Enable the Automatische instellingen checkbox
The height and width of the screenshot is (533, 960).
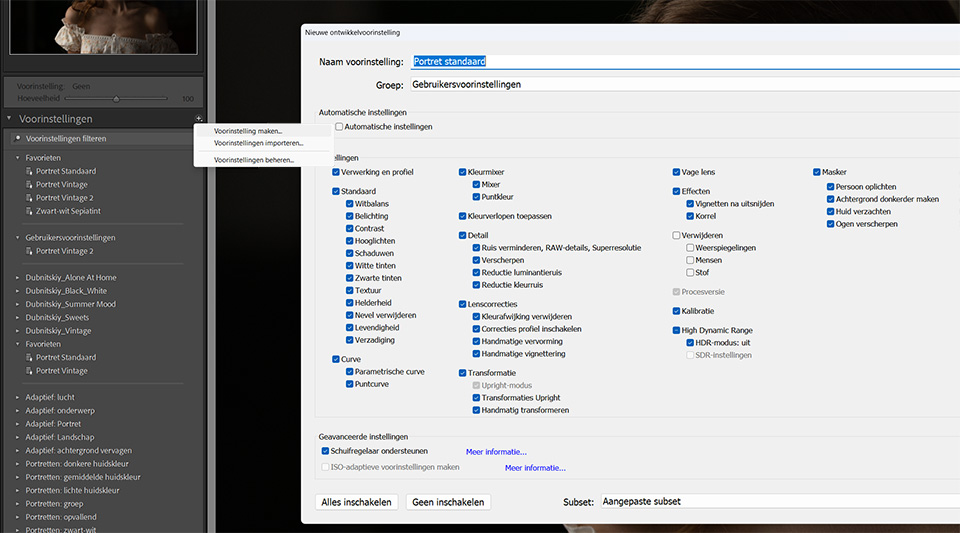tap(339, 127)
